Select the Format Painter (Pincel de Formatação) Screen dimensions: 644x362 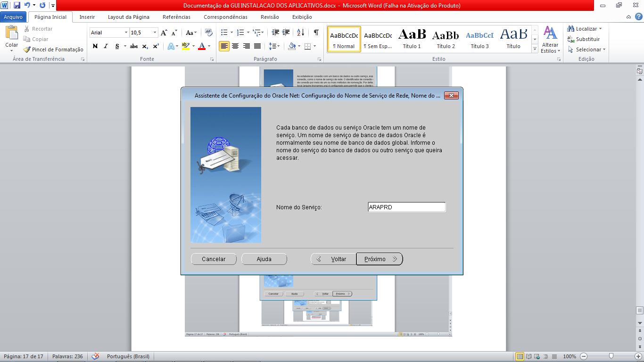(53, 49)
